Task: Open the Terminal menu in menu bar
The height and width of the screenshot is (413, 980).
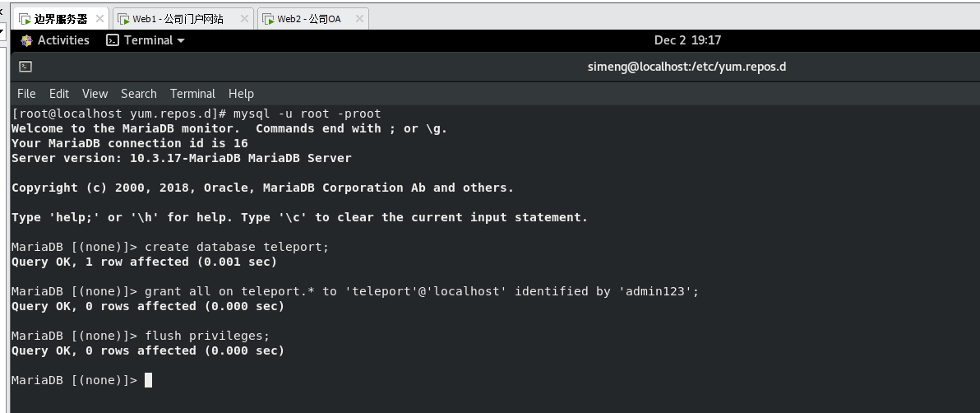Action: click(192, 94)
